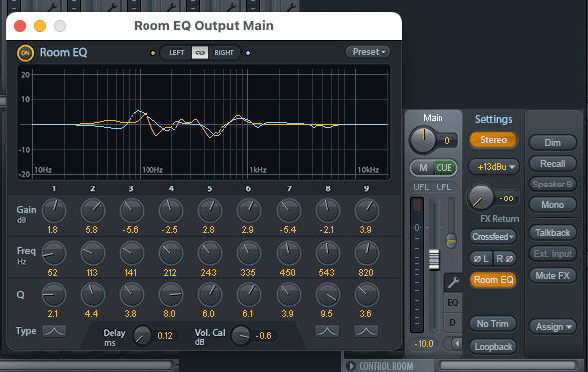This screenshot has height=372, width=588.
Task: Toggle the M mute button on Main
Action: tap(423, 168)
